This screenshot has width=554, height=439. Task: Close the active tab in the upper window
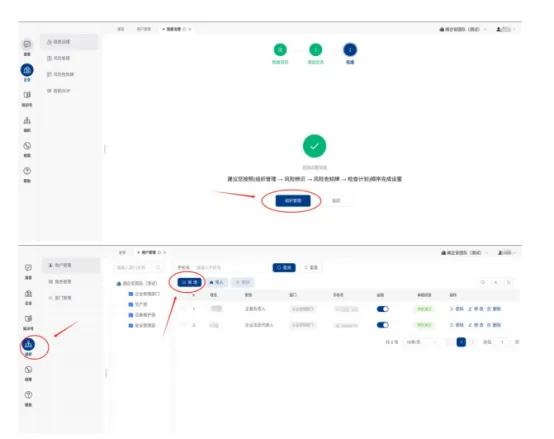(x=190, y=29)
